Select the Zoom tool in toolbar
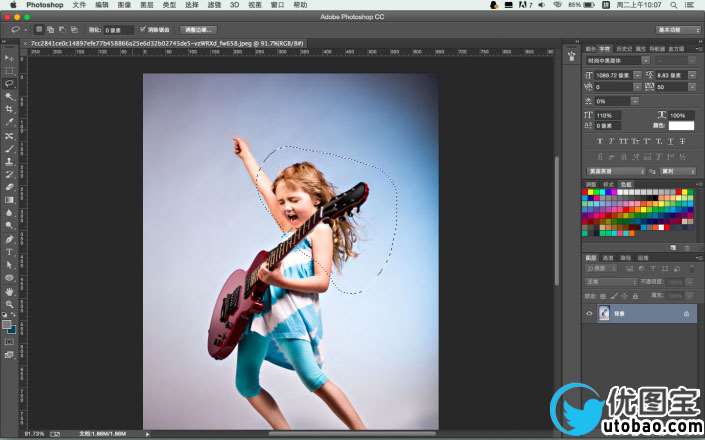The image size is (705, 440). (x=9, y=305)
